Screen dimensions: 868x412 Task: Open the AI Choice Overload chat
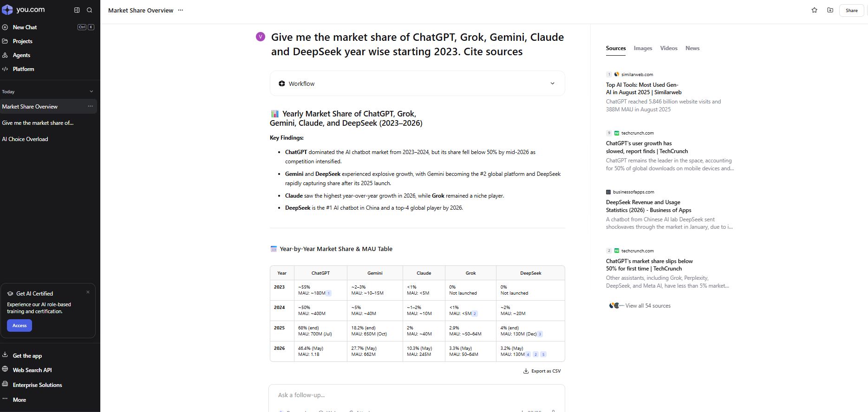tap(25, 139)
